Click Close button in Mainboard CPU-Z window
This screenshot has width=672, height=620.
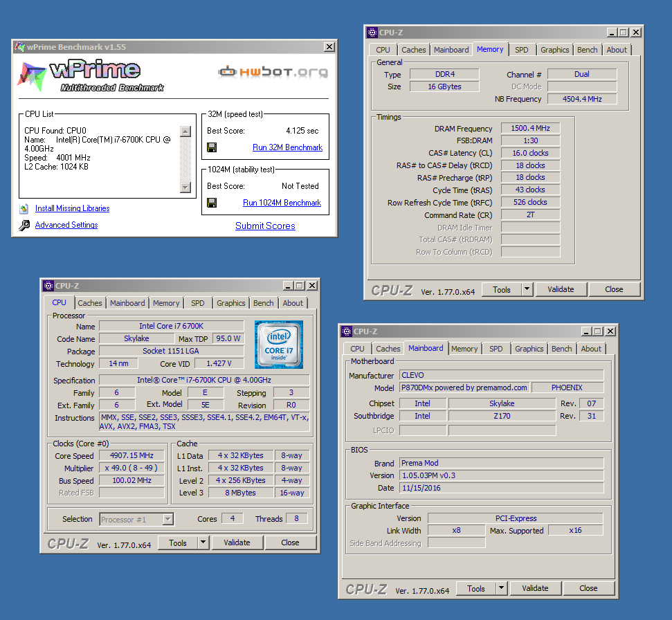tap(588, 589)
